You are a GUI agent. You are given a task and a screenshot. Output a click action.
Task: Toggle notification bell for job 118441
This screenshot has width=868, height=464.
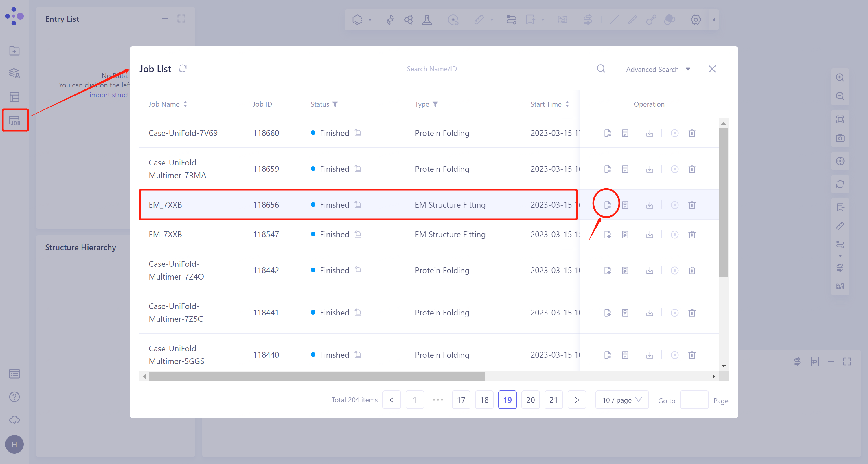tap(358, 313)
